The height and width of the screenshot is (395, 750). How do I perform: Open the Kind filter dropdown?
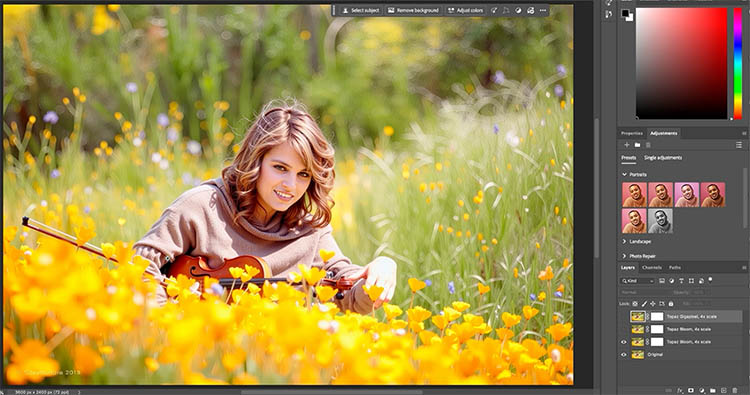click(638, 281)
